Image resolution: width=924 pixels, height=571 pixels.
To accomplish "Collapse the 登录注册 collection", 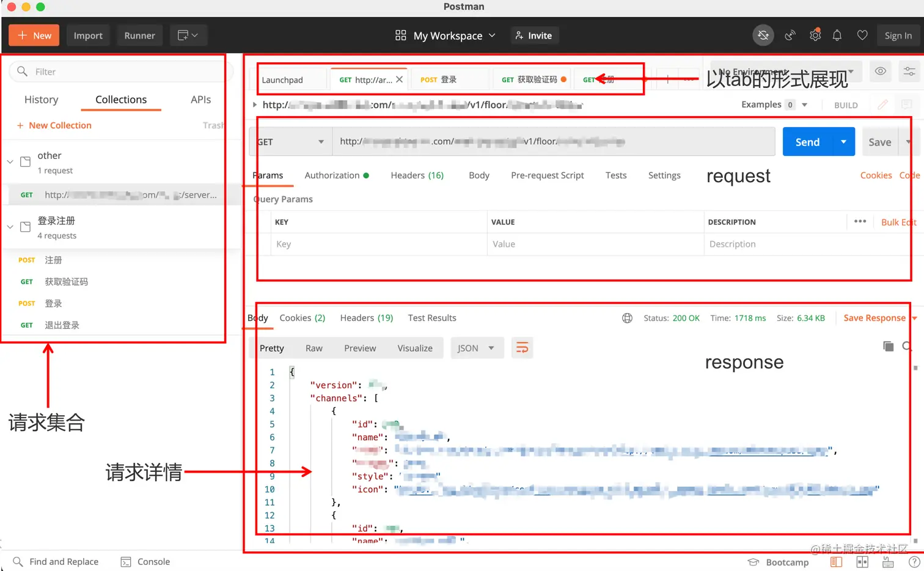I will pyautogui.click(x=10, y=227).
